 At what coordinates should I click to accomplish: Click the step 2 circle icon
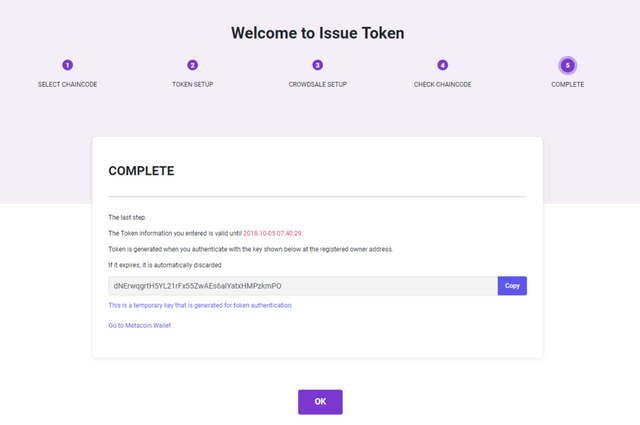click(193, 65)
